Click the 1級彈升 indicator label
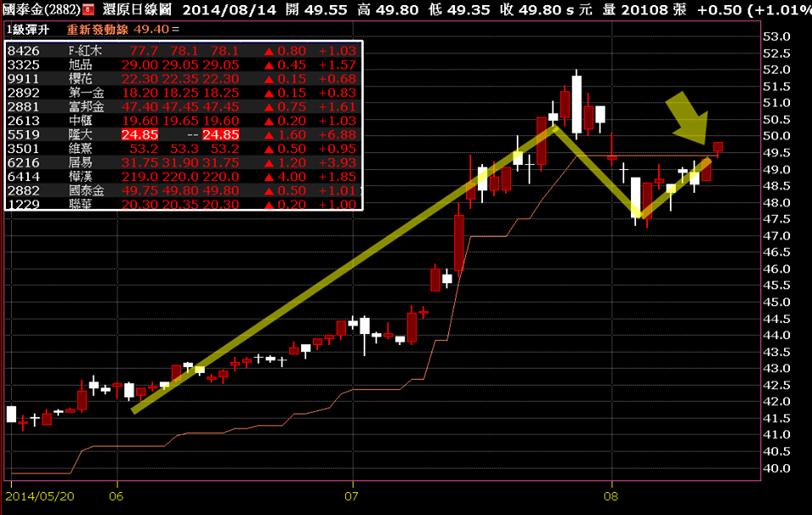Screen dimensions: 812x515 click(x=27, y=30)
